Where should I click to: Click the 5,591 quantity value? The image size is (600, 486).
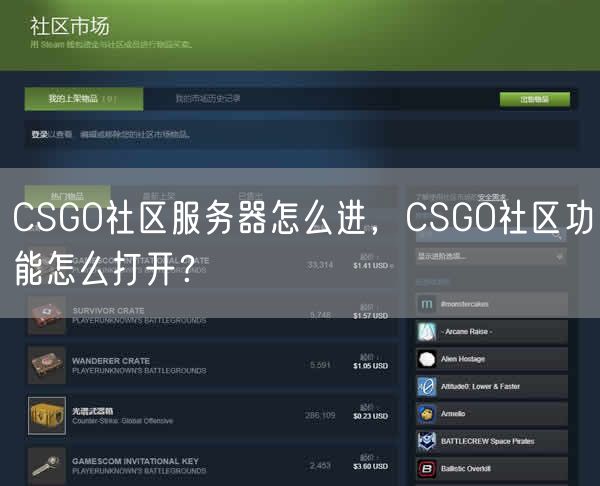pos(320,365)
